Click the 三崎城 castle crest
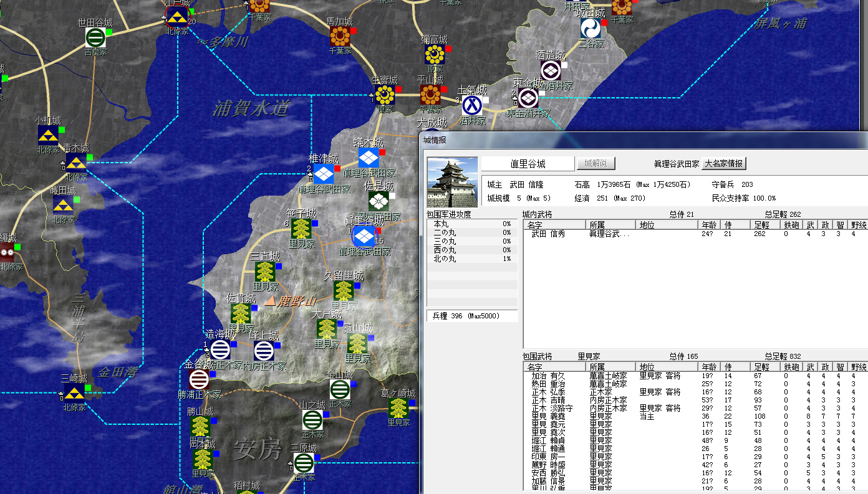 click(x=75, y=392)
